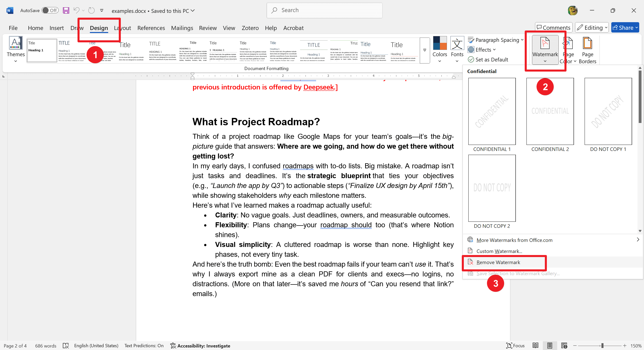Open Custom Watermark dialog
Image resolution: width=644 pixels, height=350 pixels.
(x=499, y=251)
